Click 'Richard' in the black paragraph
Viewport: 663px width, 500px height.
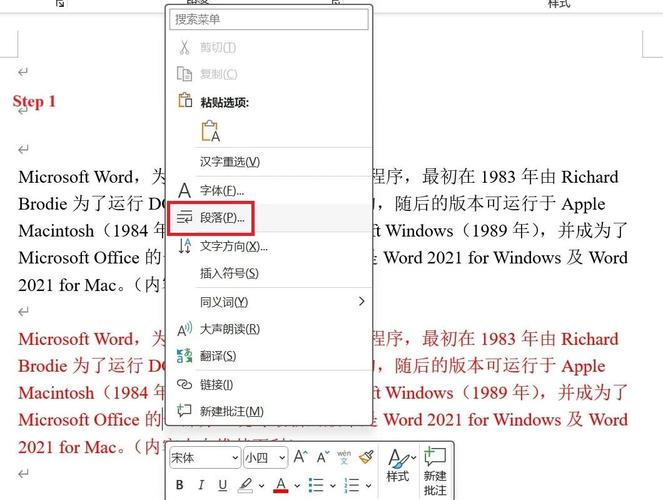coord(589,177)
